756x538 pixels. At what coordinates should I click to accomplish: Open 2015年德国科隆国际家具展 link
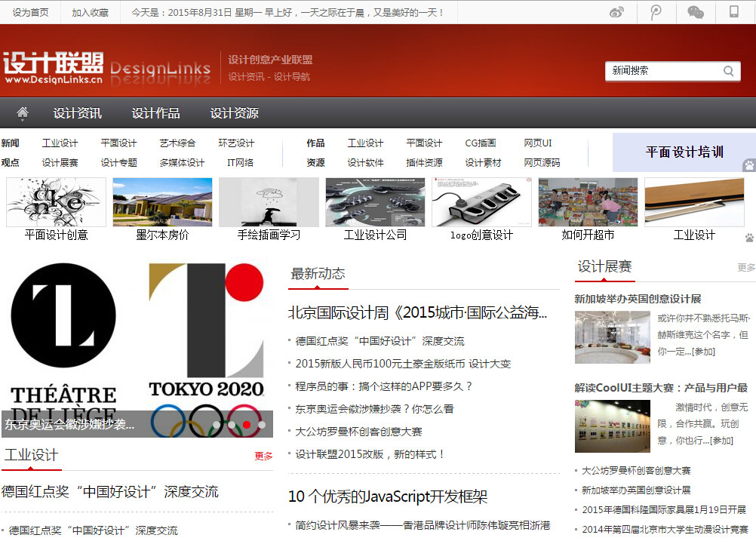coord(664,510)
